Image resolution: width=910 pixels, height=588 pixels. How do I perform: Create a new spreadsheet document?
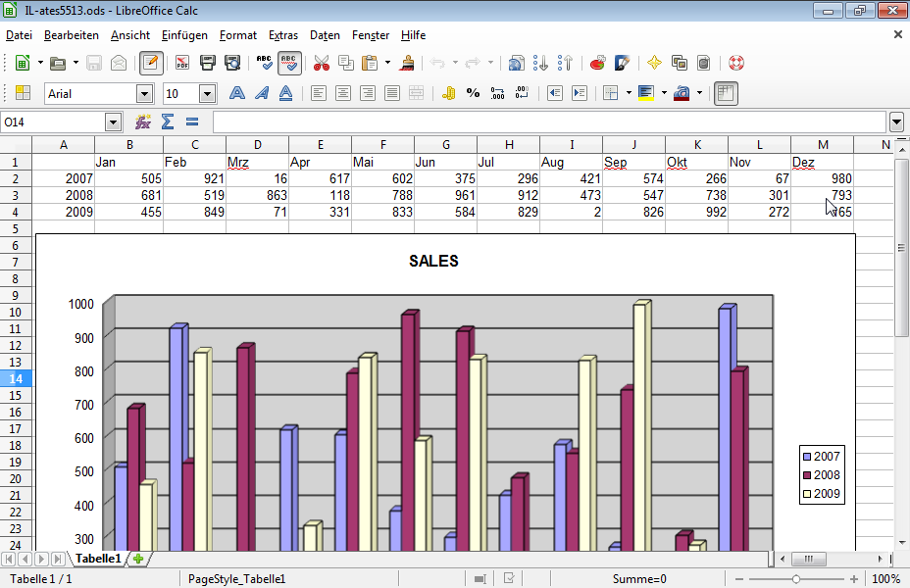(22, 63)
